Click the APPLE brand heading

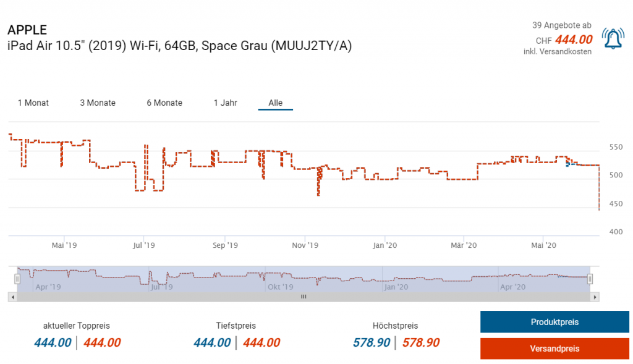27,30
